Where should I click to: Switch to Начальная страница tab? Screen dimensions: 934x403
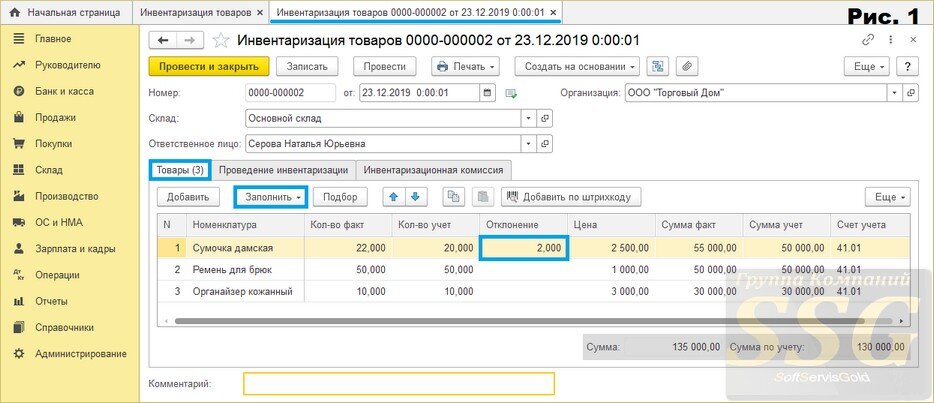click(66, 12)
